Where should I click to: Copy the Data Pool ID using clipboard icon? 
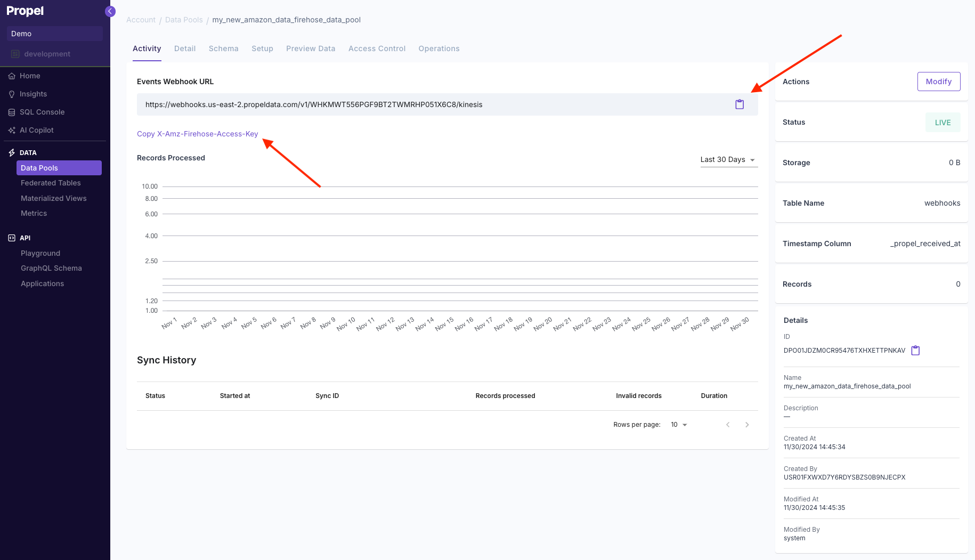pyautogui.click(x=915, y=350)
